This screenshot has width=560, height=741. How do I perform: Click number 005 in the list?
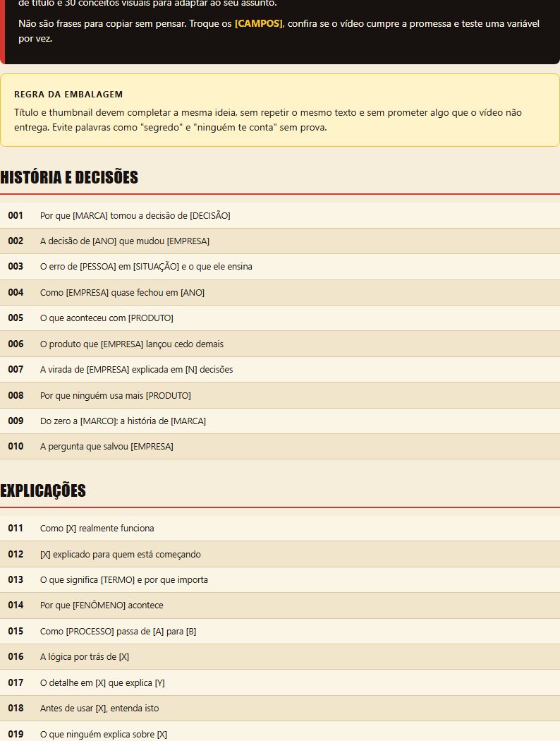point(16,318)
